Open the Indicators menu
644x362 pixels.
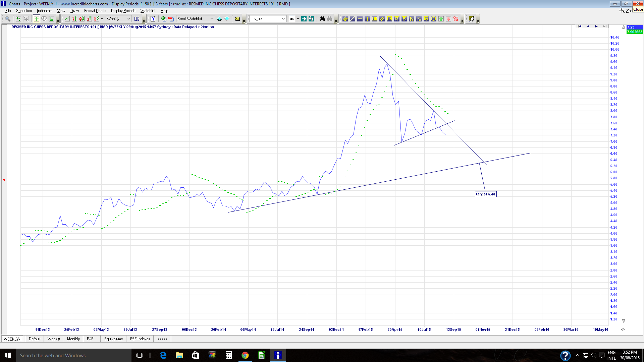pyautogui.click(x=45, y=11)
